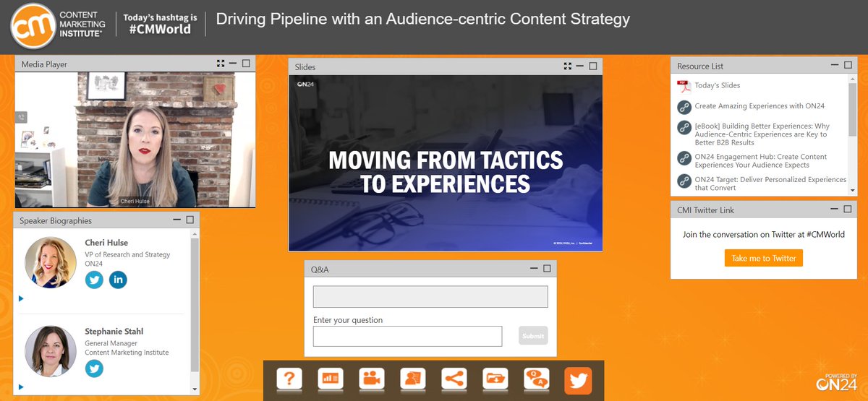Click the PDF icon for Today's Slides
The height and width of the screenshot is (401, 868).
click(x=684, y=86)
